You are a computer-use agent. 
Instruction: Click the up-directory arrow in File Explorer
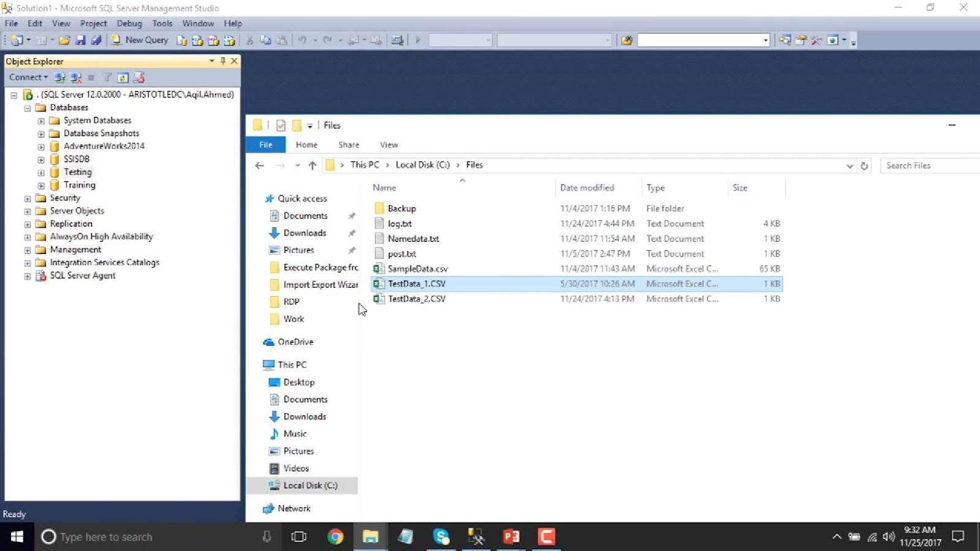pos(312,165)
